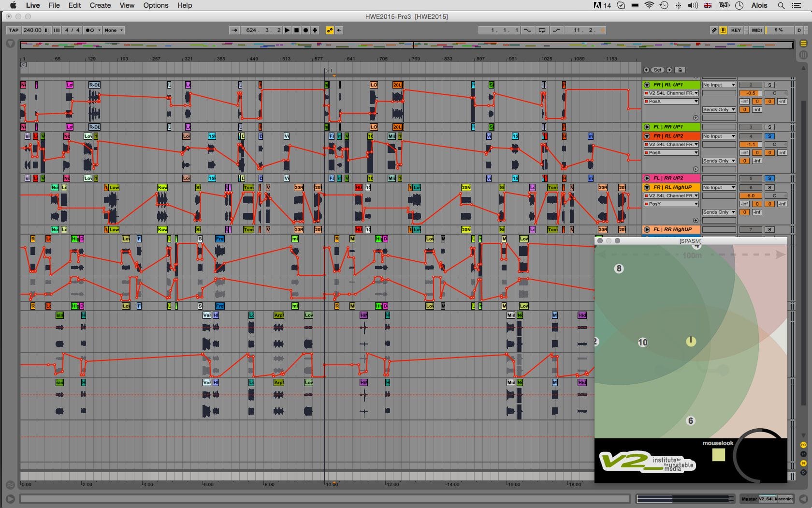Image resolution: width=812 pixels, height=508 pixels.
Task: Toggle the yellow mouselook square
Action: (718, 455)
